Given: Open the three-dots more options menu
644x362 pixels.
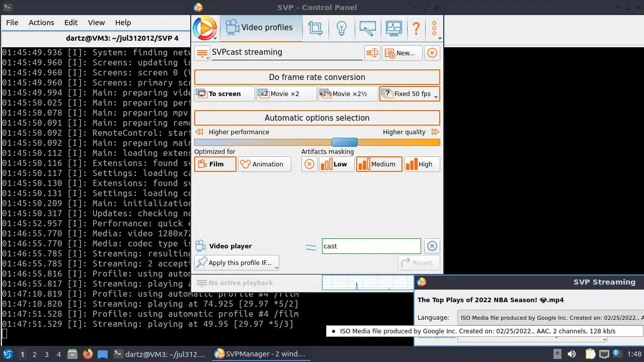Looking at the screenshot, I should point(434,28).
